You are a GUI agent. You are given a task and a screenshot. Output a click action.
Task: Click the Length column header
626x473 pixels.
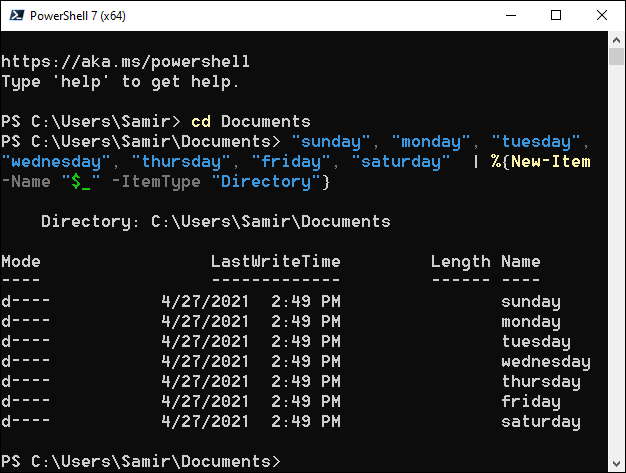(460, 262)
